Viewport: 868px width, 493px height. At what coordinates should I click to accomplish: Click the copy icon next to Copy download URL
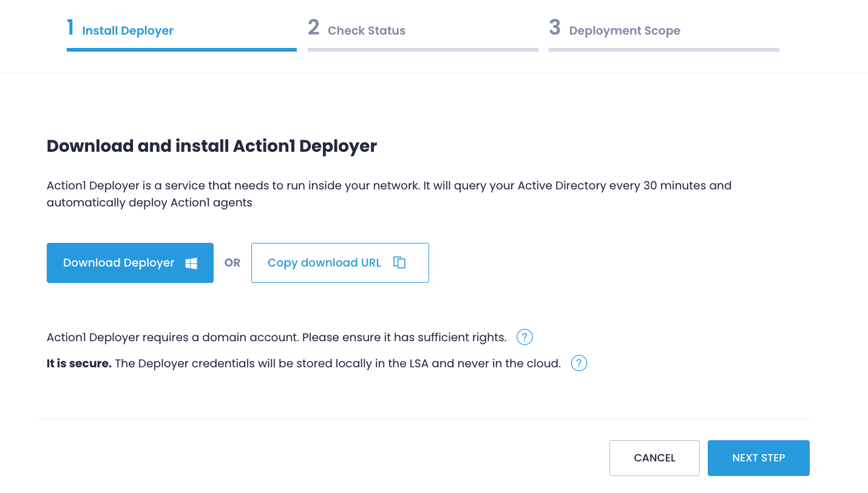[x=399, y=262]
